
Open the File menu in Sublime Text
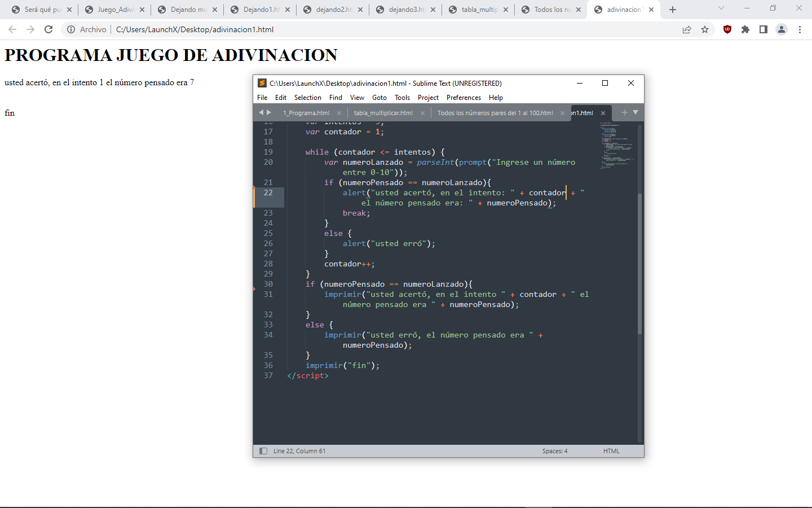262,98
